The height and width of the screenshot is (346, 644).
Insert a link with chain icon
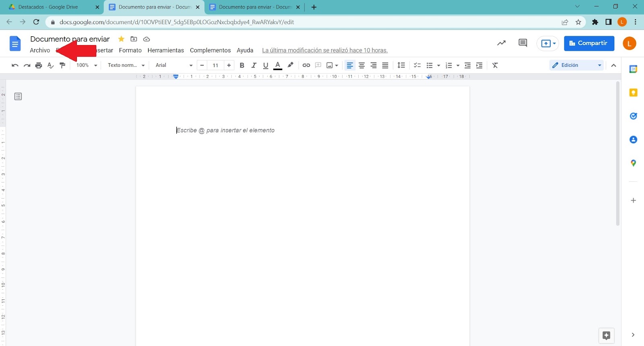pyautogui.click(x=306, y=65)
